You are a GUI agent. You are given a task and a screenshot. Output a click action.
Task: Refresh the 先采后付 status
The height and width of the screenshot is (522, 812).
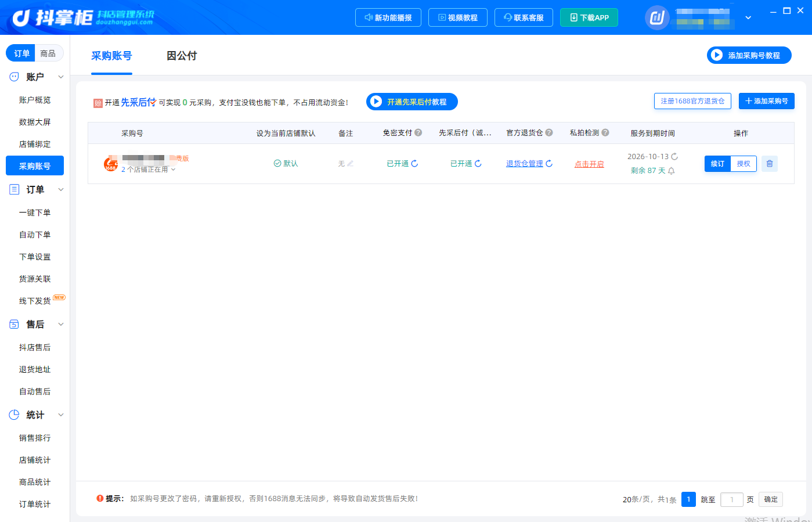click(478, 164)
